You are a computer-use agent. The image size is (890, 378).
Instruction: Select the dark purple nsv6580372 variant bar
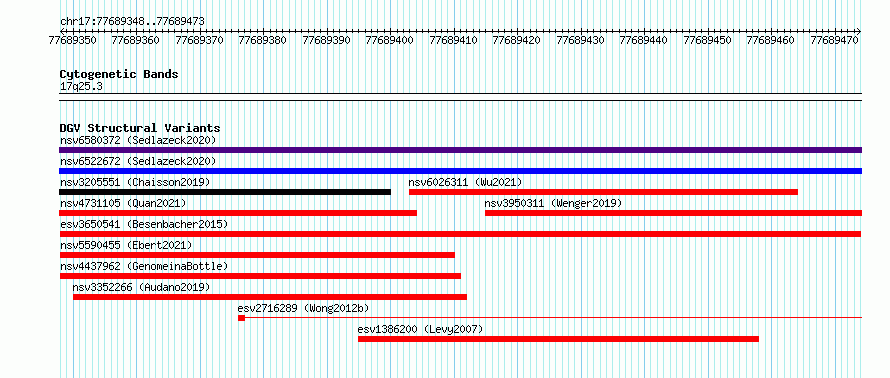coord(460,150)
